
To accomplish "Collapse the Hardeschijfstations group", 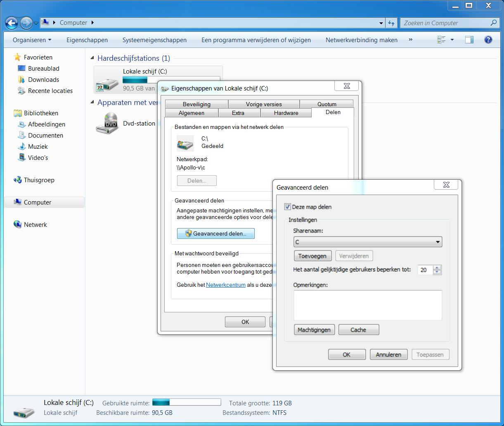I will coord(92,58).
